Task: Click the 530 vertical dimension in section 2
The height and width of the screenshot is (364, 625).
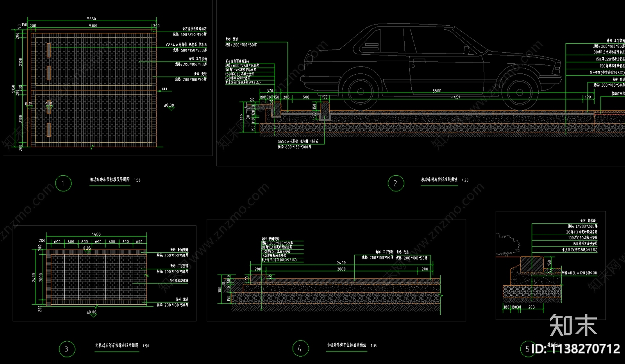Action: [242, 117]
